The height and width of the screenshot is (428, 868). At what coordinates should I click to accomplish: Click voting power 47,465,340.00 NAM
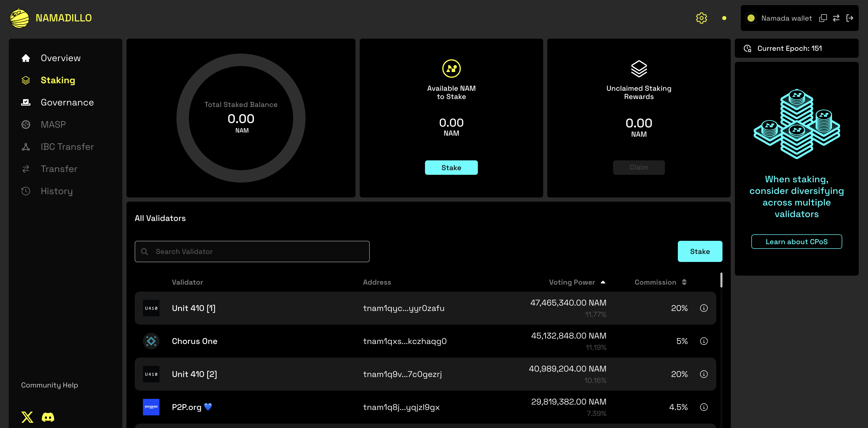(x=568, y=303)
